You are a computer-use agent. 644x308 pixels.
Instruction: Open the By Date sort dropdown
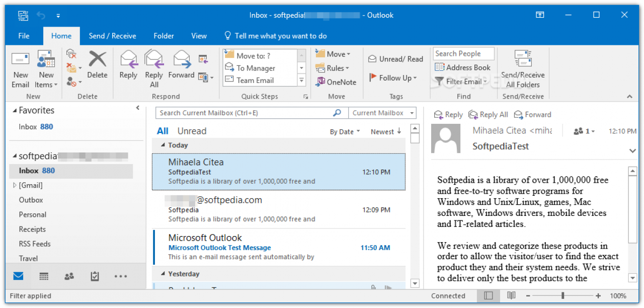pyautogui.click(x=345, y=132)
